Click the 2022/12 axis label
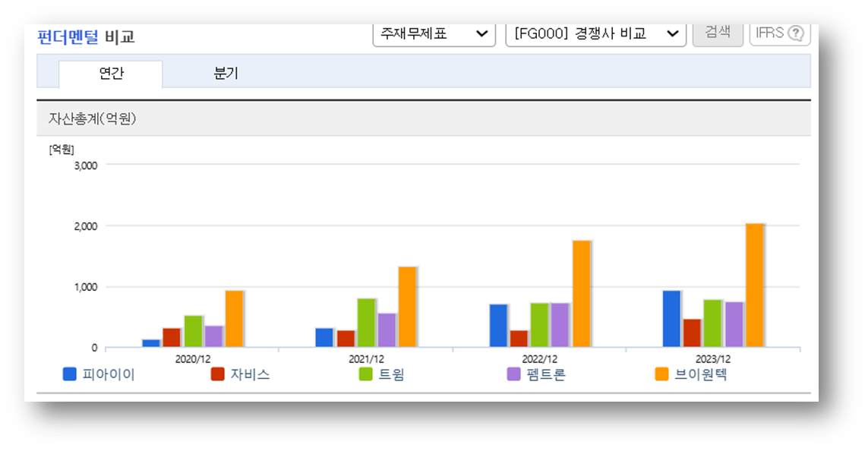The width and height of the screenshot is (868, 451). [540, 359]
